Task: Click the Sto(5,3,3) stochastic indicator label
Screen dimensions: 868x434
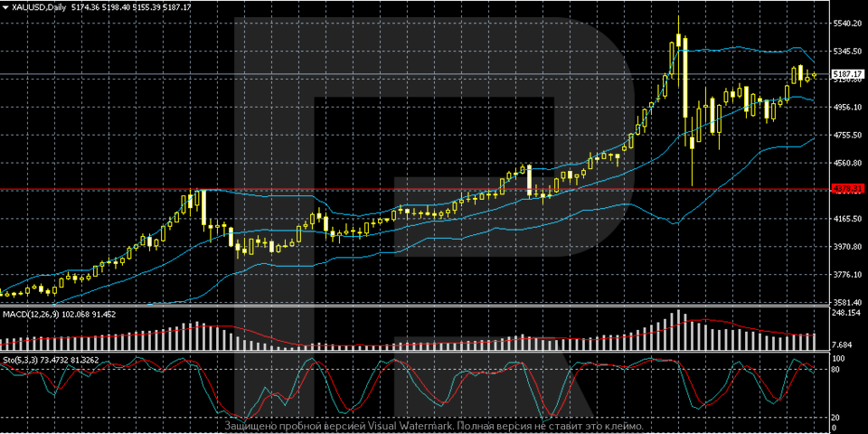Action: point(23,359)
